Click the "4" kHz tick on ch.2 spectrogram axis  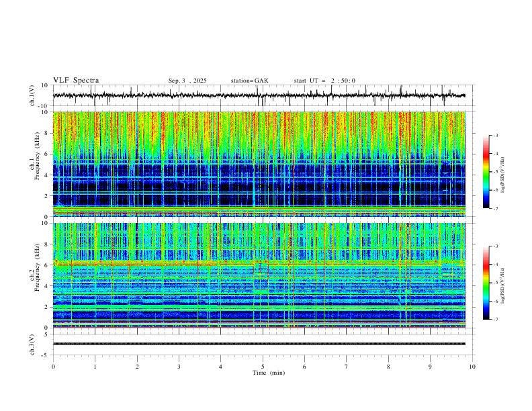(46, 286)
